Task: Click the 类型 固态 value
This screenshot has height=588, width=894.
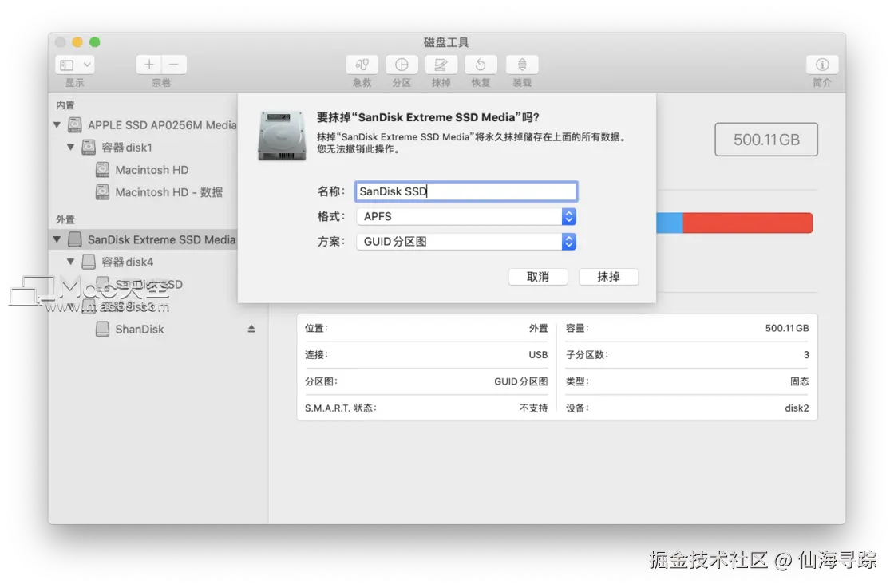Action: tap(799, 381)
